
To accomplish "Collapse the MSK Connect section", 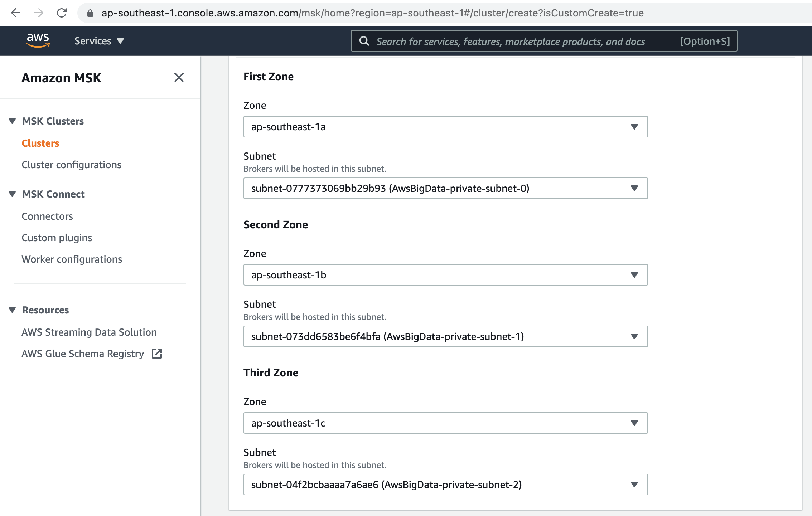I will pos(12,194).
